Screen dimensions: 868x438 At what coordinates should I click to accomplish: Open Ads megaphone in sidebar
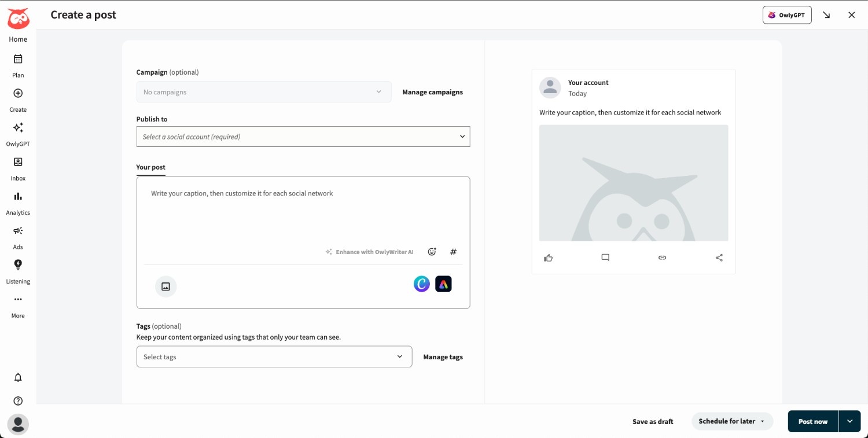18,231
